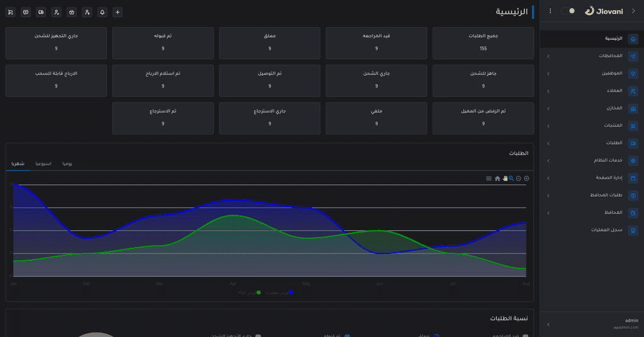Click the coins icon in top toolbar
The width and height of the screenshot is (644, 337).
point(41,13)
